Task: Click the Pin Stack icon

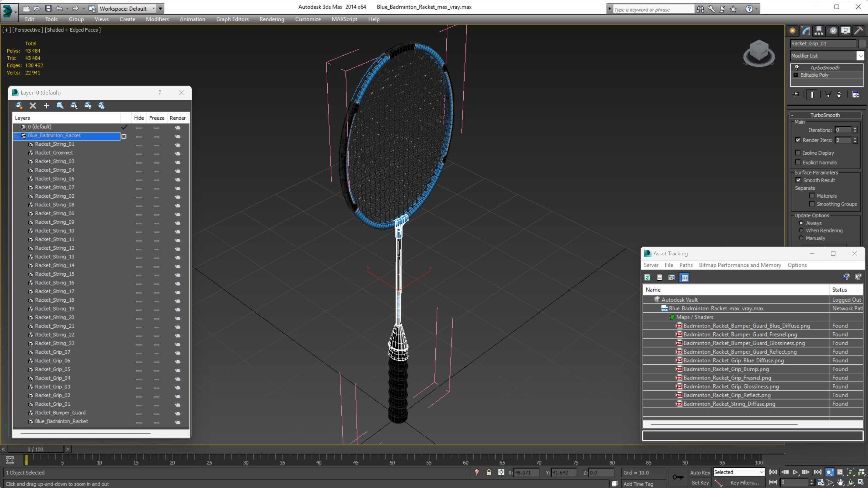Action: pos(796,94)
